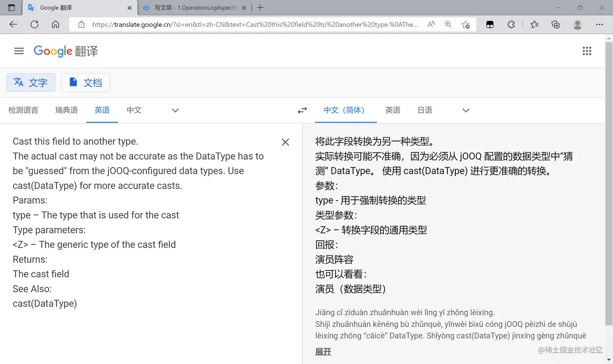
Task: Click the translated line 回报:
Action: [327, 245]
